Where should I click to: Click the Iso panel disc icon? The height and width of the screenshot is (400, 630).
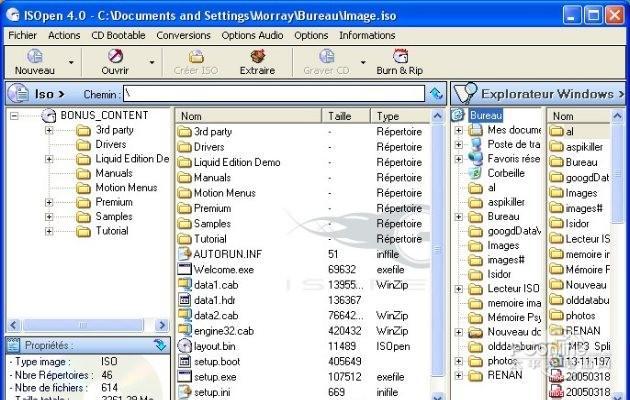tap(18, 94)
